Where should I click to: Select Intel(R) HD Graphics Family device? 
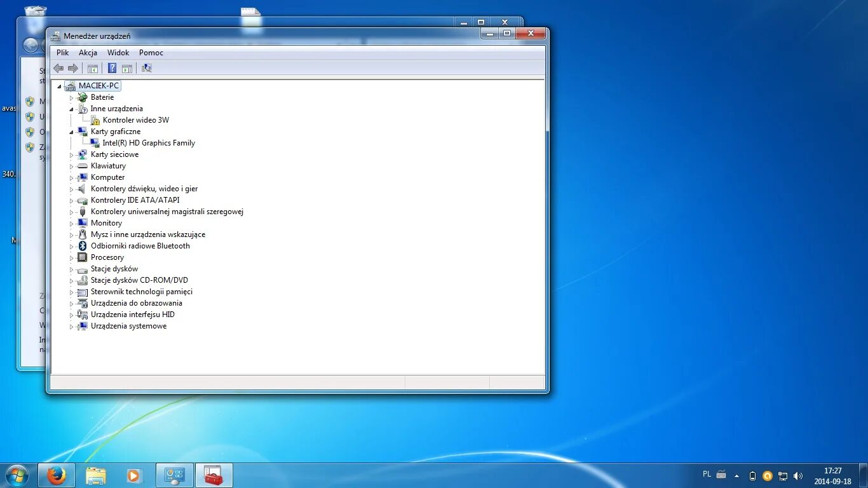tap(149, 143)
